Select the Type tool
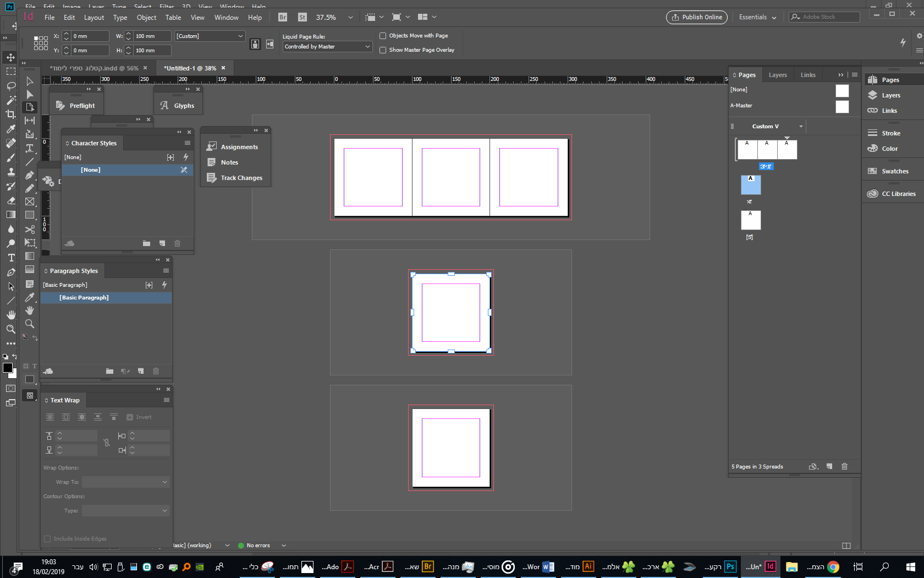924x578 pixels. click(x=30, y=148)
